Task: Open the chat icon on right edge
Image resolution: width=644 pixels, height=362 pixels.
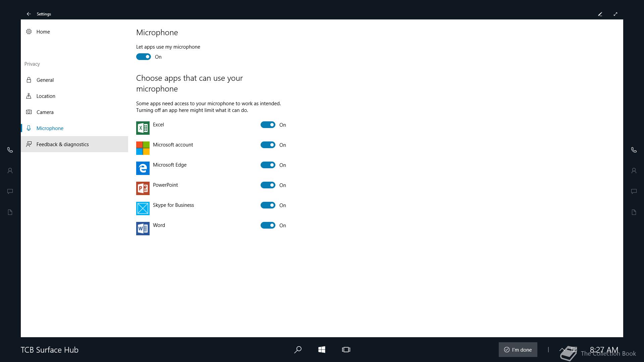Action: [634, 191]
